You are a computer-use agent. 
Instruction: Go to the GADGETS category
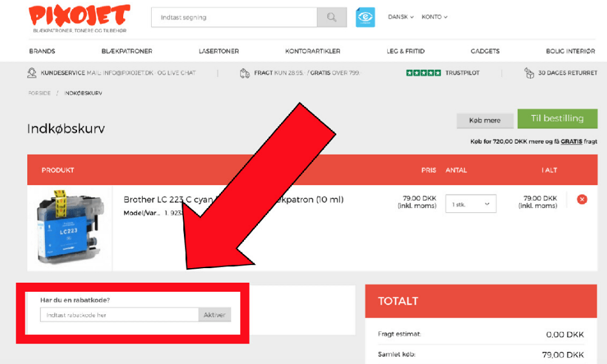[x=485, y=52]
